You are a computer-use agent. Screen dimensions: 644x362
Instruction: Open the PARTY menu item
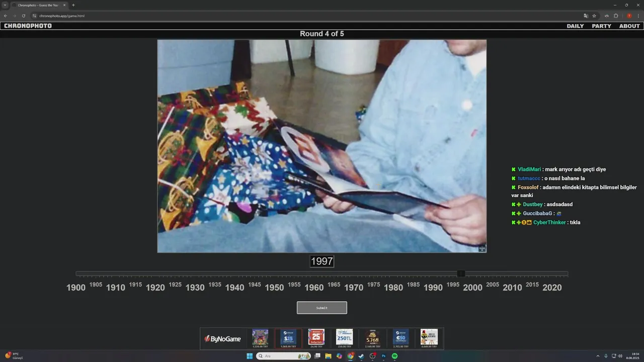point(601,26)
